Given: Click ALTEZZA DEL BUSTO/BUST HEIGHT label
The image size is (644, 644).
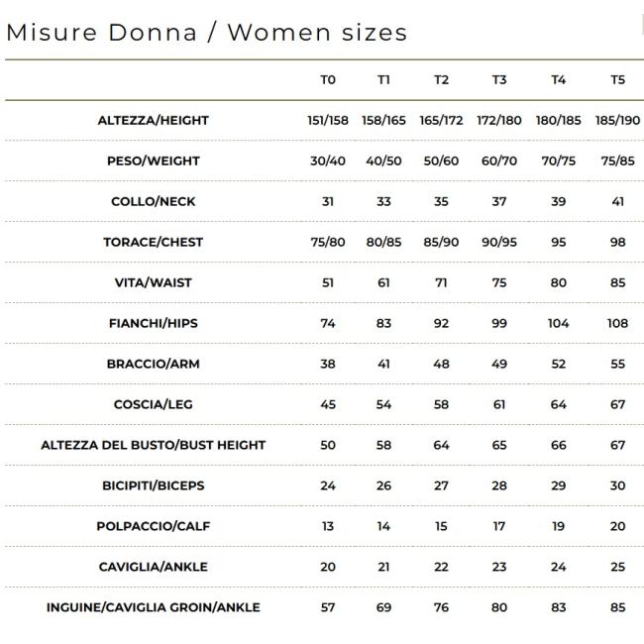Looking at the screenshot, I should 154,445.
